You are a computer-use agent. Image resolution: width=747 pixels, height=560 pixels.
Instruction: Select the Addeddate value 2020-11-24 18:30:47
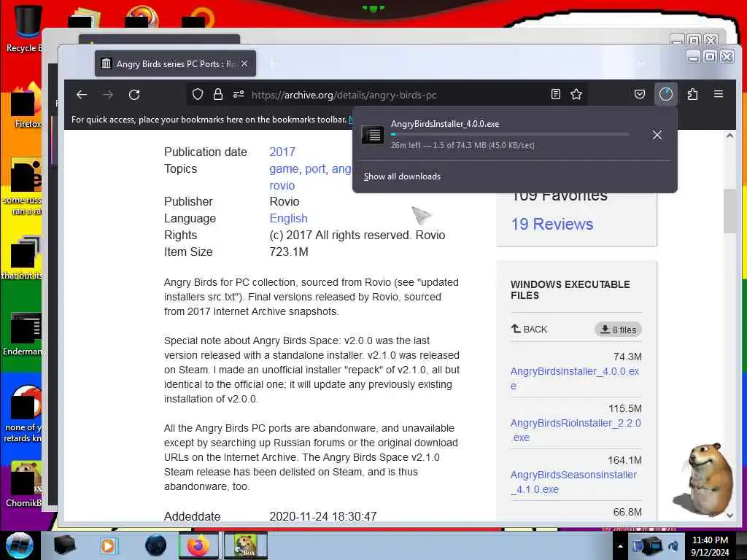[x=323, y=516]
